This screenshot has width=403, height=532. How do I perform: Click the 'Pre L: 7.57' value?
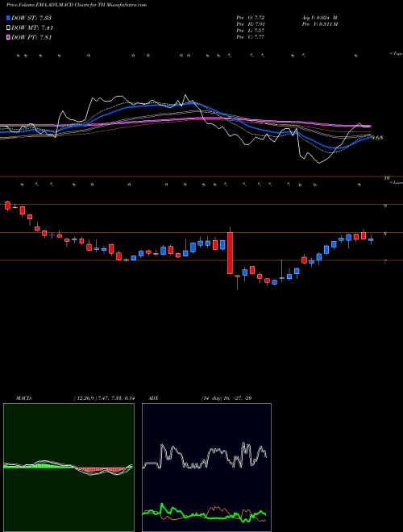[x=251, y=31]
